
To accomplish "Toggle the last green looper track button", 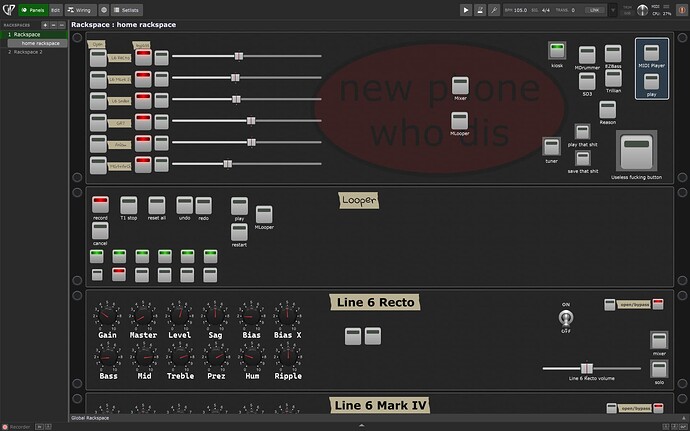I will (210, 256).
